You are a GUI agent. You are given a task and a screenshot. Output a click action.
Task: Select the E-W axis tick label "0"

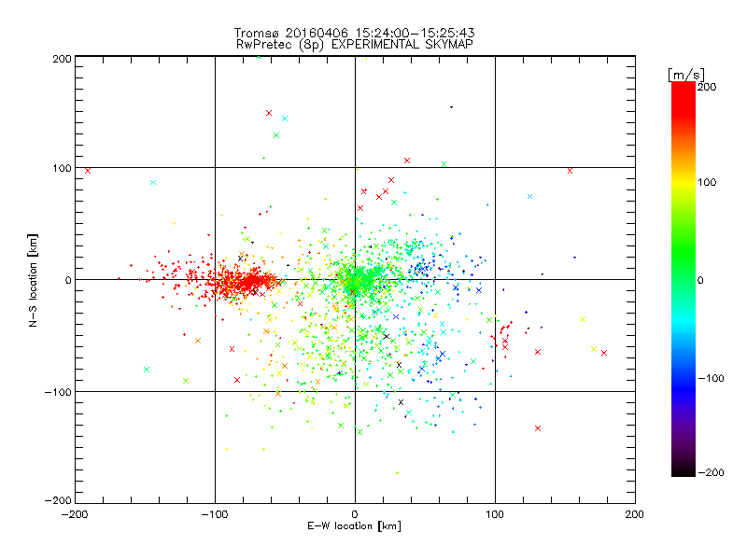point(355,514)
